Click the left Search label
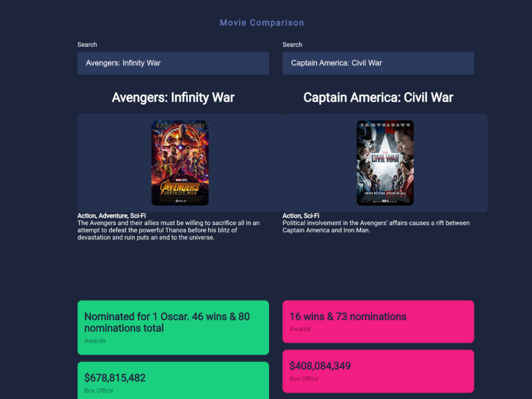 tap(87, 44)
